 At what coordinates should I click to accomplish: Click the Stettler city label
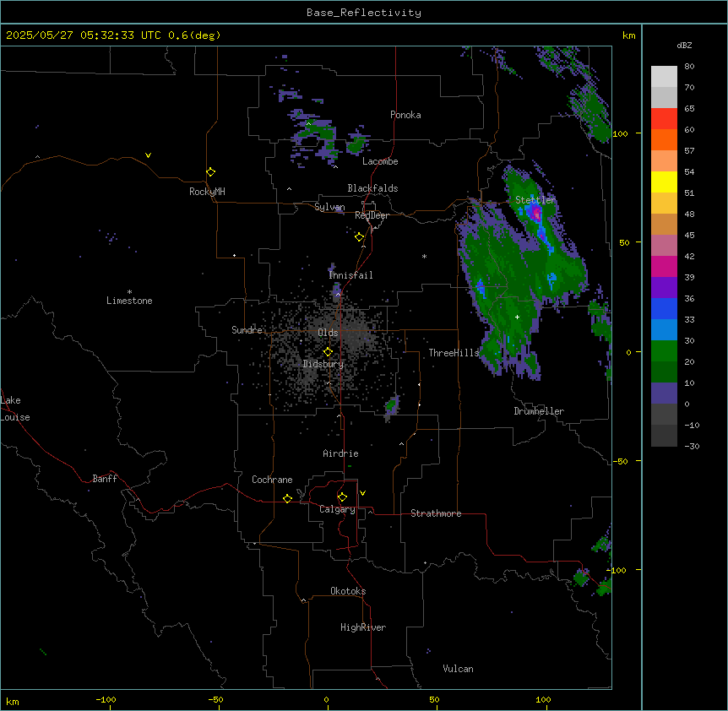coord(535,200)
